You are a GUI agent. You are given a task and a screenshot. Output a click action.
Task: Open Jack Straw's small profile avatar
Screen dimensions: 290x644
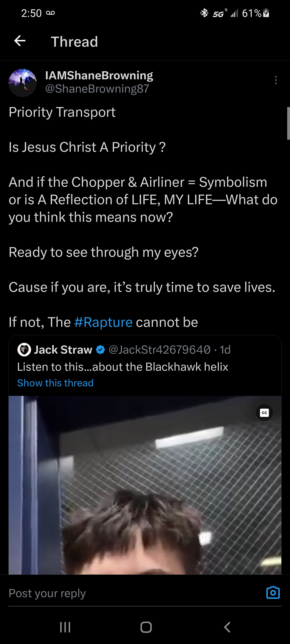click(24, 350)
